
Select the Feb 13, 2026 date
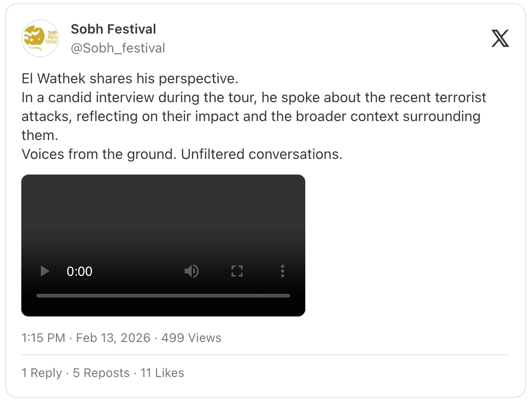113,338
